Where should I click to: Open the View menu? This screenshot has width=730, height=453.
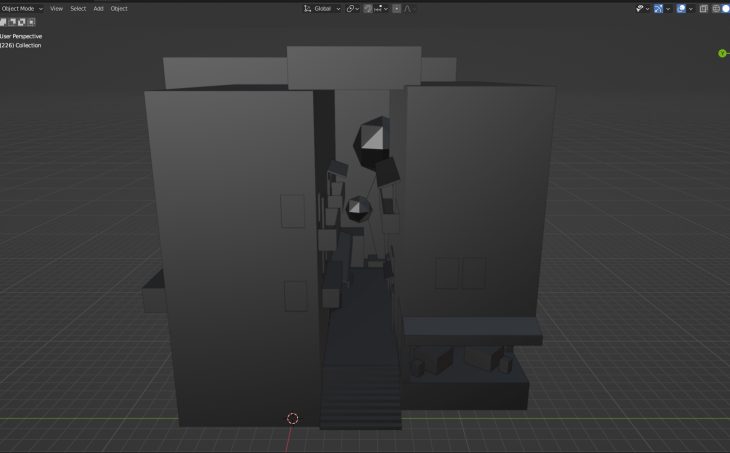point(56,8)
